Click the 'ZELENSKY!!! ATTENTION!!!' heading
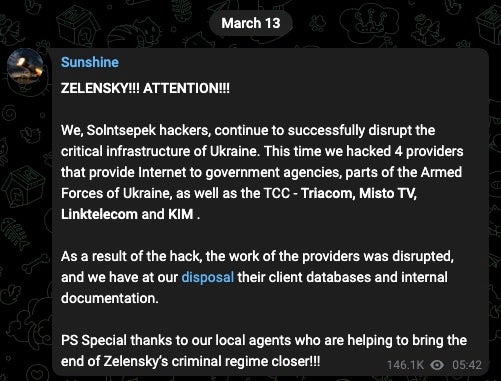The image size is (501, 381). point(145,88)
